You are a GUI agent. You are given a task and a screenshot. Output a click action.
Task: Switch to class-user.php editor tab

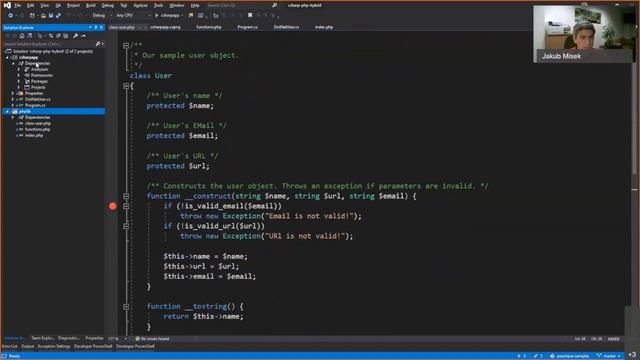(x=122, y=27)
